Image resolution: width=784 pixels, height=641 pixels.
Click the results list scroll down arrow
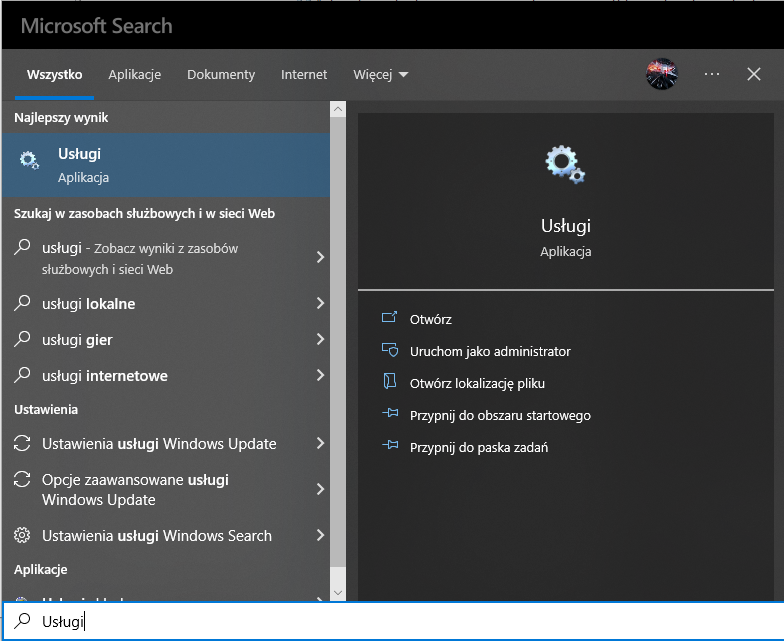click(x=338, y=592)
